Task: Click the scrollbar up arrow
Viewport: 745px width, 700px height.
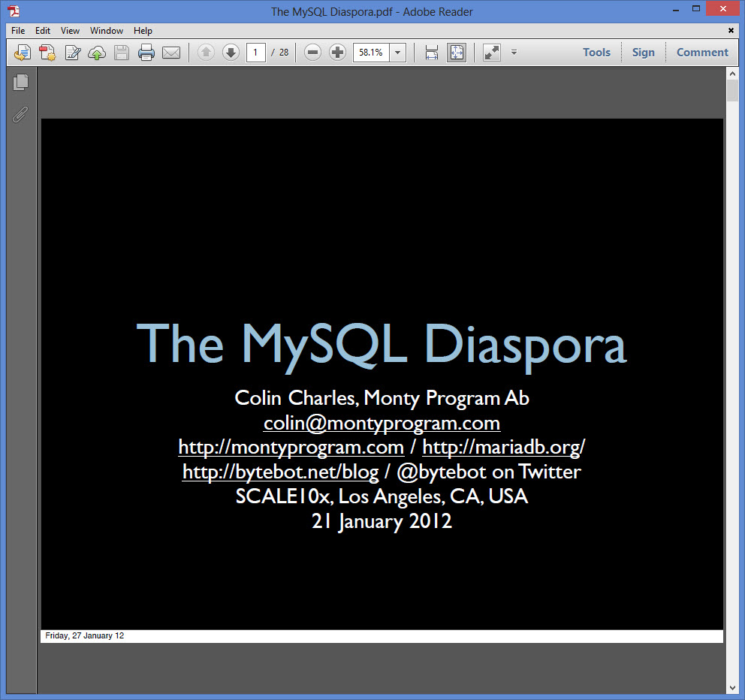Action: [x=732, y=74]
